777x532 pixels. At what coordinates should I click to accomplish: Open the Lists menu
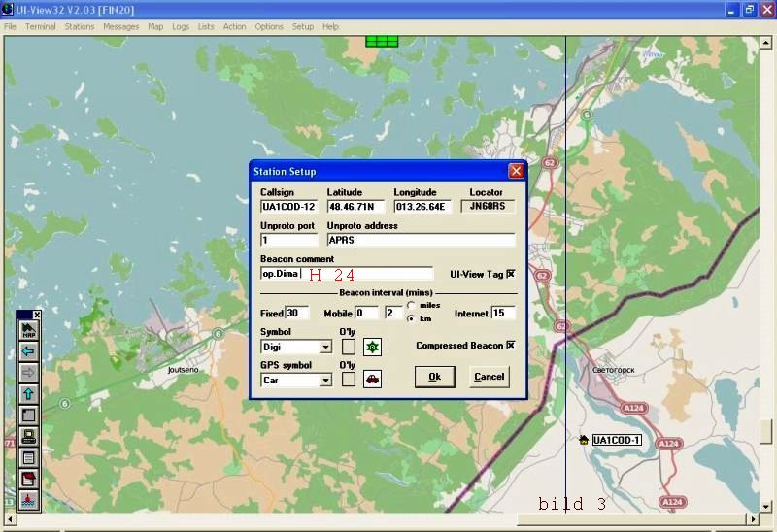[x=206, y=27]
